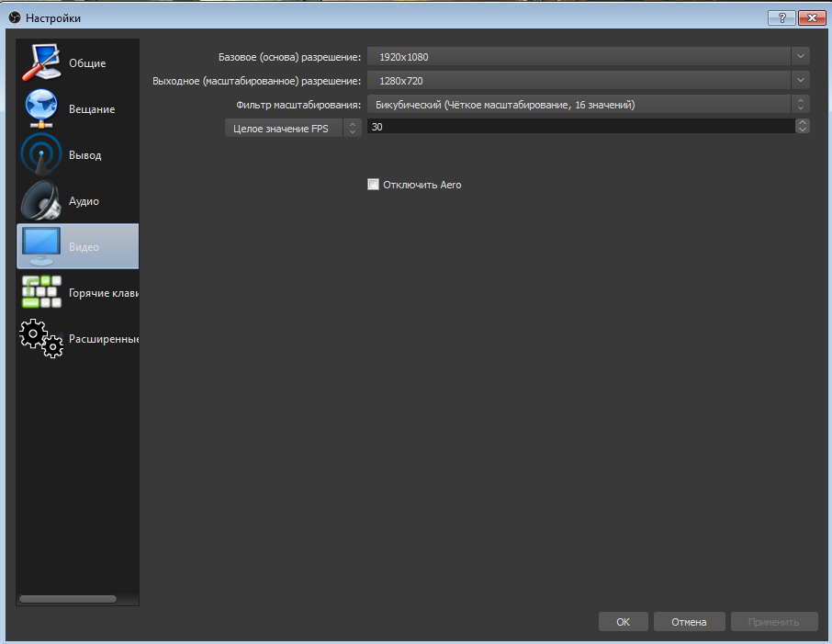Open the Фильтр масштабирования combo box
The width and height of the screenshot is (832, 644).
(x=588, y=105)
